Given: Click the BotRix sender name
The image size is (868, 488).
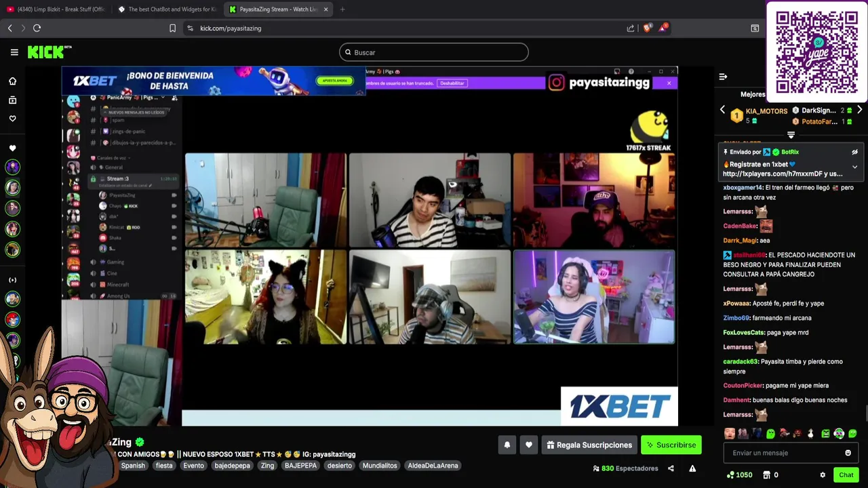Looking at the screenshot, I should 790,152.
